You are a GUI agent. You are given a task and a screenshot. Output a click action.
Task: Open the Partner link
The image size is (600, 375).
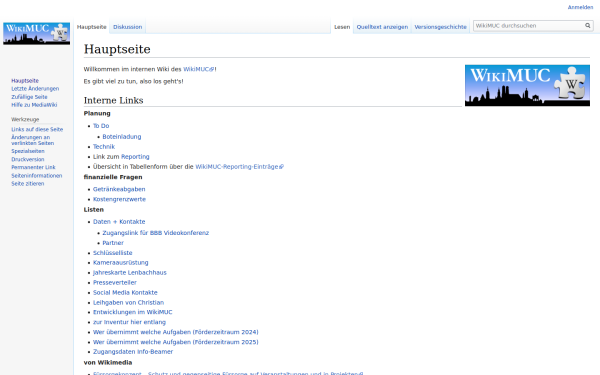[113, 243]
